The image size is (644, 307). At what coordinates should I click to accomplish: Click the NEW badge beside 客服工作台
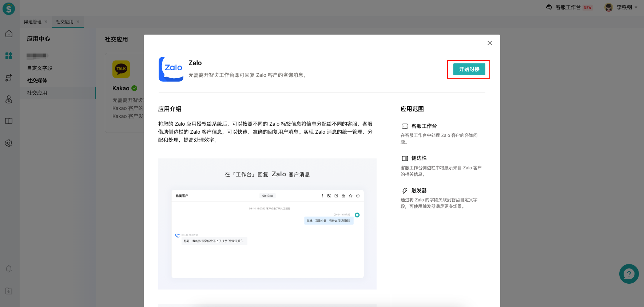[588, 8]
